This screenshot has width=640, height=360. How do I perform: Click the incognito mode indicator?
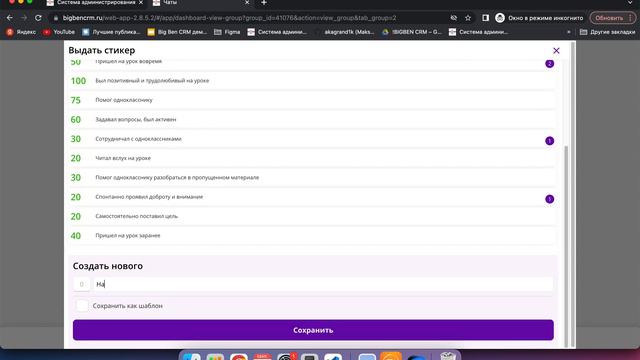point(539,18)
